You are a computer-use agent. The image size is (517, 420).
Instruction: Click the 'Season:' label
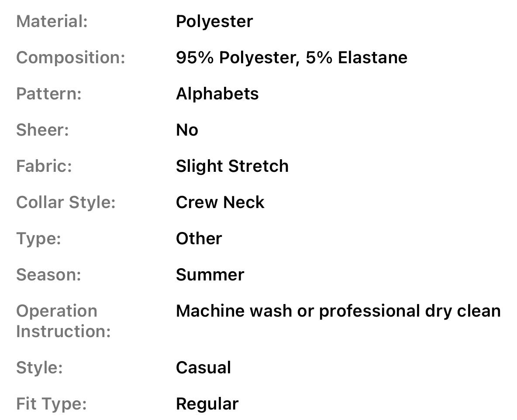(x=48, y=275)
